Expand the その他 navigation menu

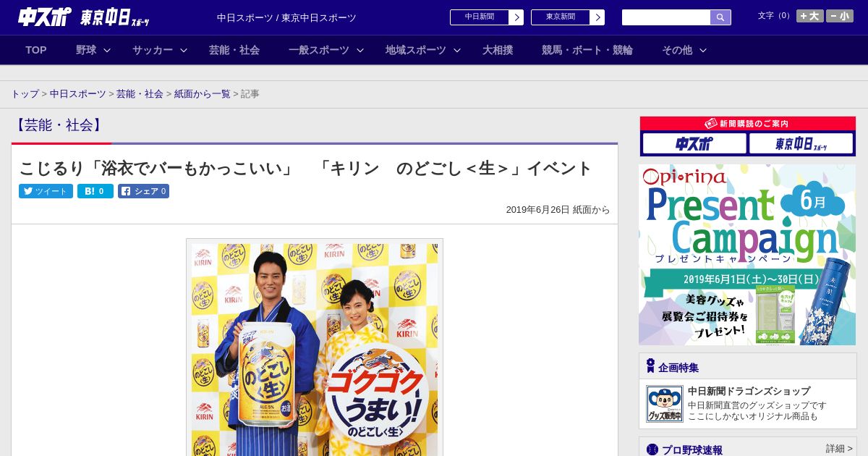coord(684,50)
